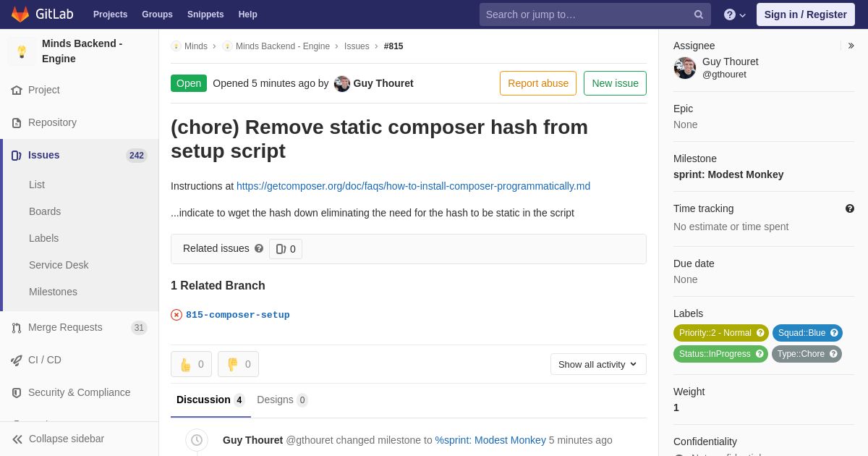
Task: Switch to the Designs tab
Action: (282, 400)
